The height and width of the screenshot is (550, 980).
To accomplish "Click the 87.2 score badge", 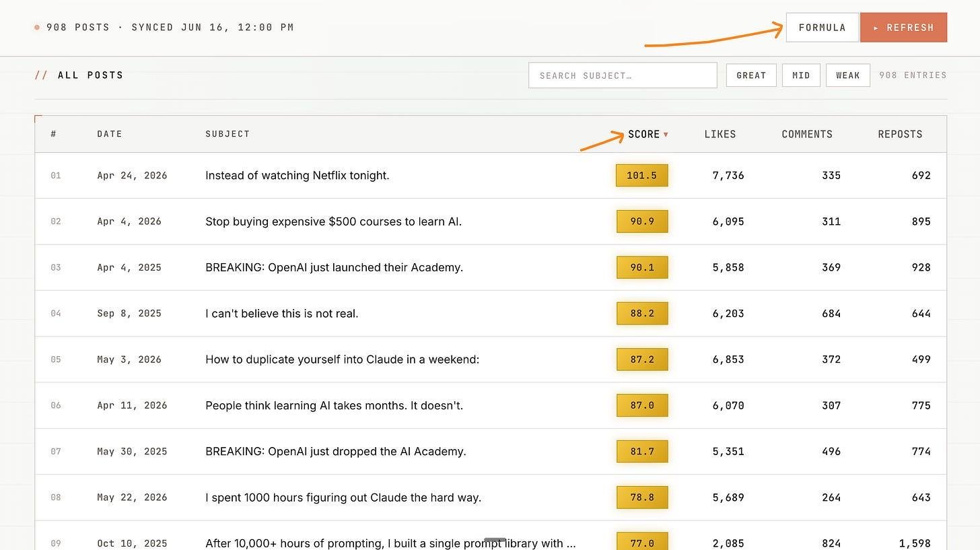I will (x=642, y=359).
